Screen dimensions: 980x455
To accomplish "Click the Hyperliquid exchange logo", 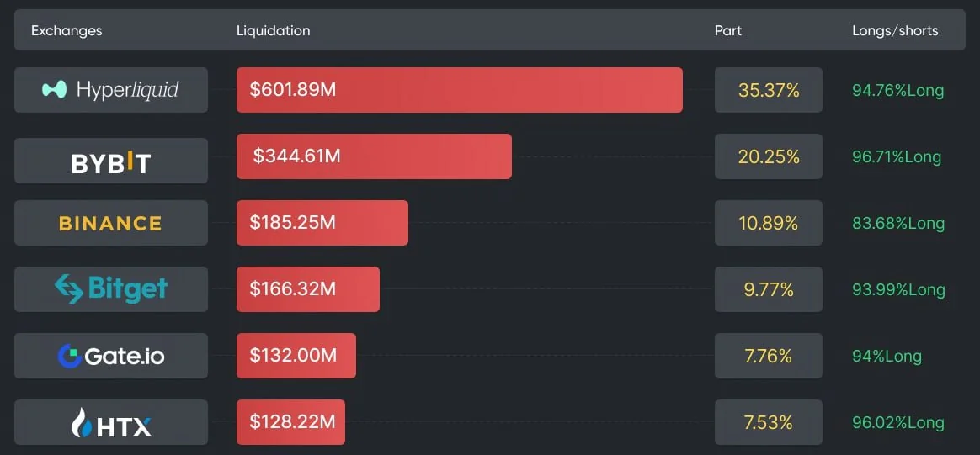I will 111,90.
